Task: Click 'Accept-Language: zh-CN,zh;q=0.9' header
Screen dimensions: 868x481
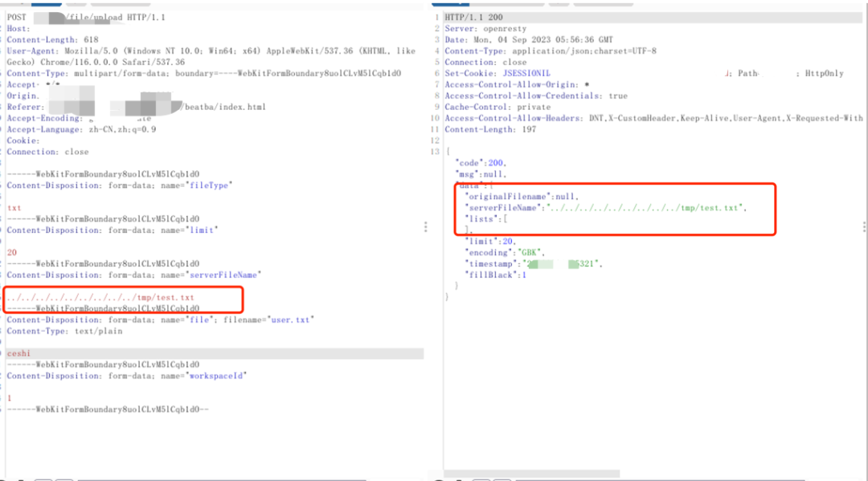Action: coord(81,129)
